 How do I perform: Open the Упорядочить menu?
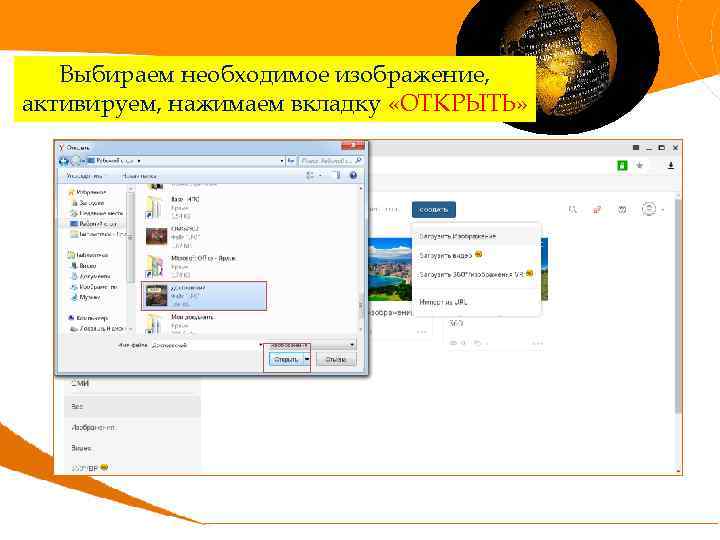tap(84, 176)
